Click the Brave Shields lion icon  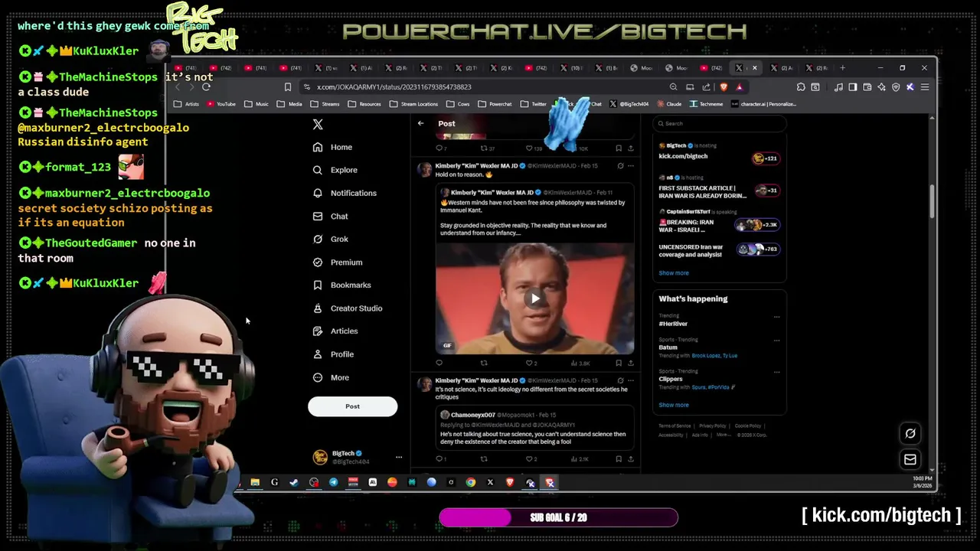pyautogui.click(x=724, y=86)
